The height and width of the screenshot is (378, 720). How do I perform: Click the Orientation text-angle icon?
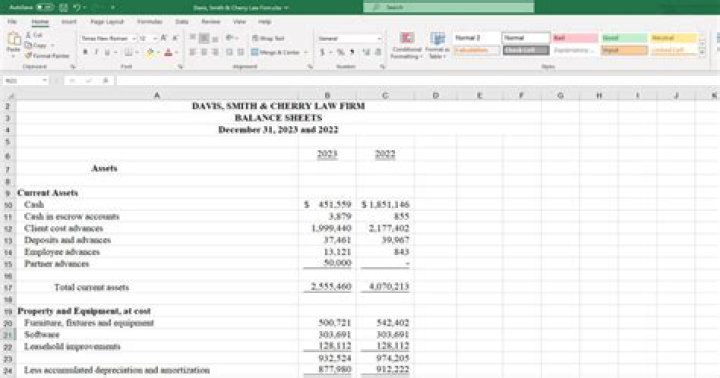[230, 38]
